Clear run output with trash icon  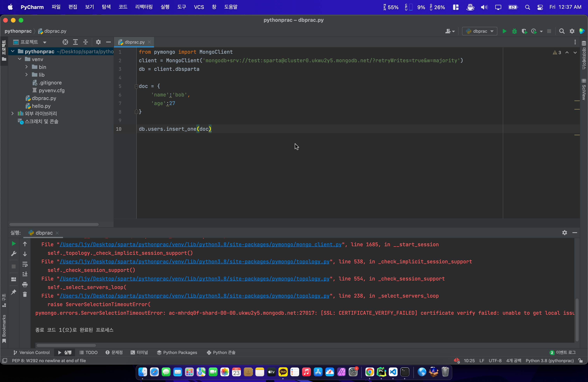pyautogui.click(x=25, y=294)
